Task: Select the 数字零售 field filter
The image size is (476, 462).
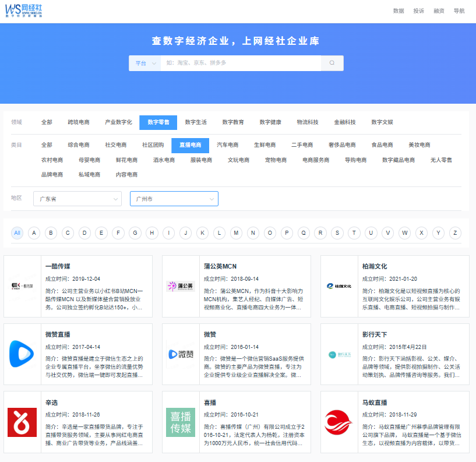Action: [x=158, y=122]
